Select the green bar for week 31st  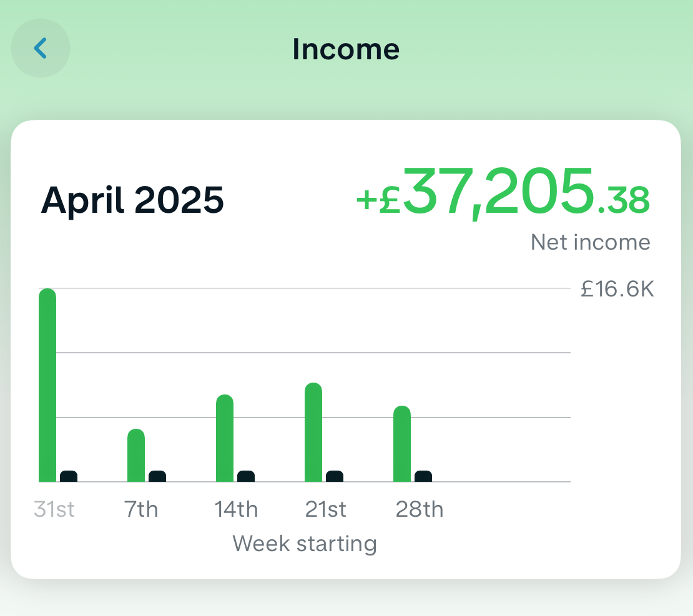(47, 385)
